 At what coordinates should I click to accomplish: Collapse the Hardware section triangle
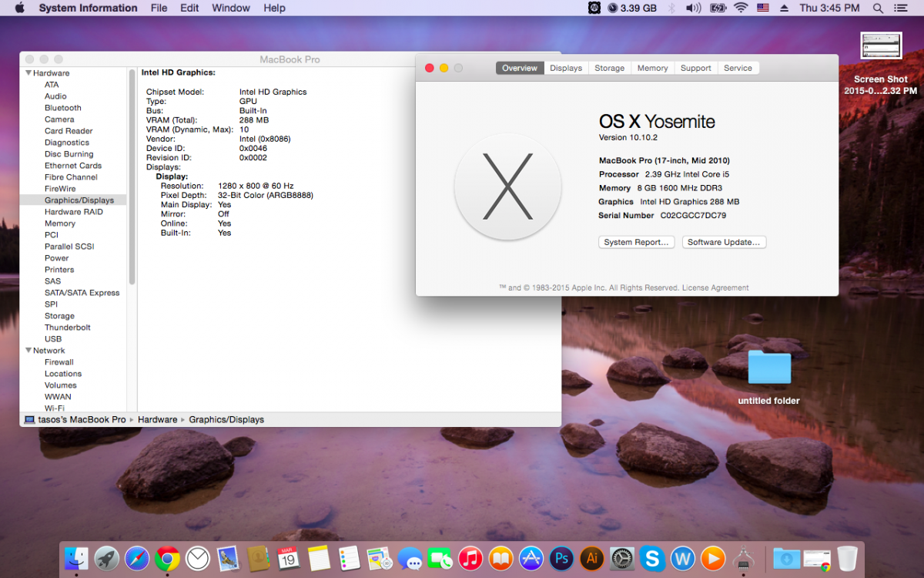pos(28,73)
